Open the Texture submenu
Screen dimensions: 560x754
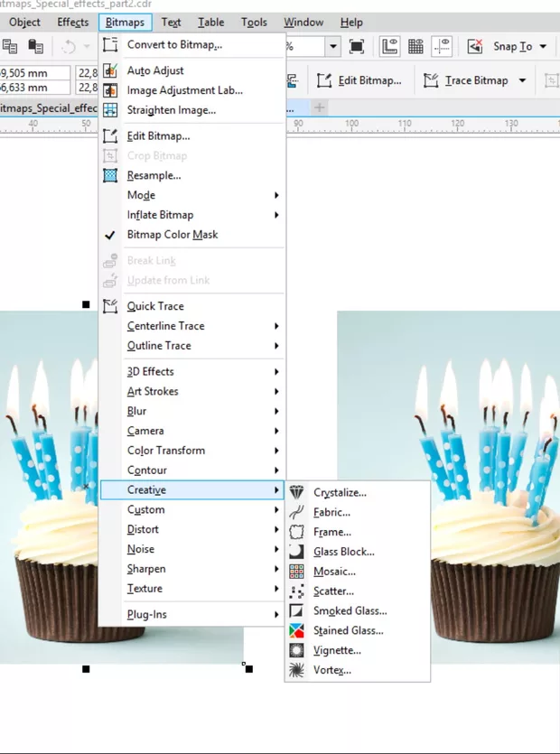(x=192, y=588)
